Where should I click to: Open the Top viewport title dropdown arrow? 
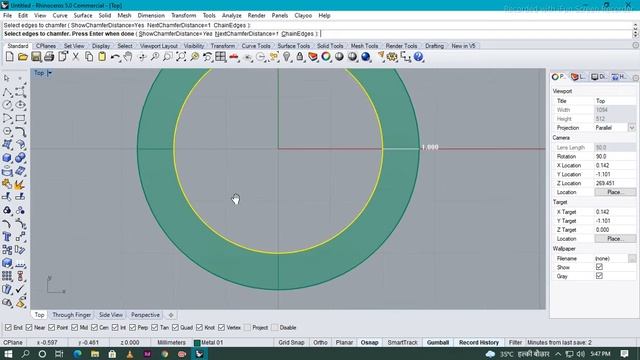click(x=50, y=73)
